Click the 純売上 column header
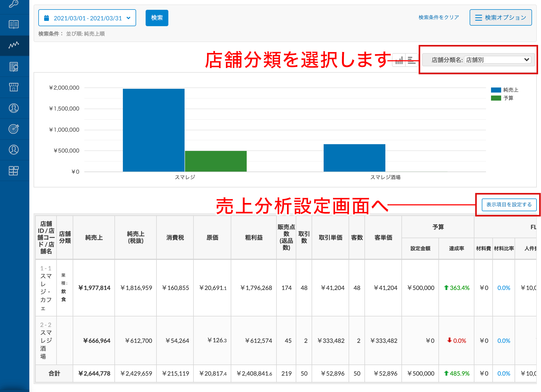The width and height of the screenshot is (541, 392). pos(94,237)
